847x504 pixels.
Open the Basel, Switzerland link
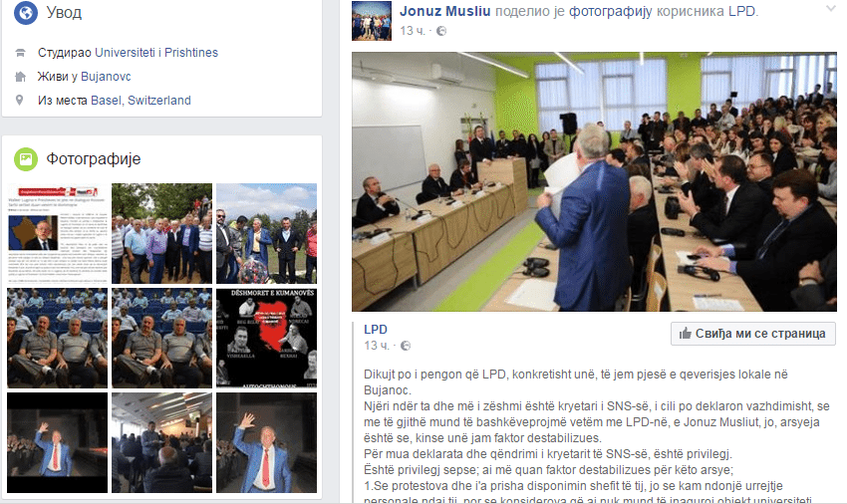[141, 100]
